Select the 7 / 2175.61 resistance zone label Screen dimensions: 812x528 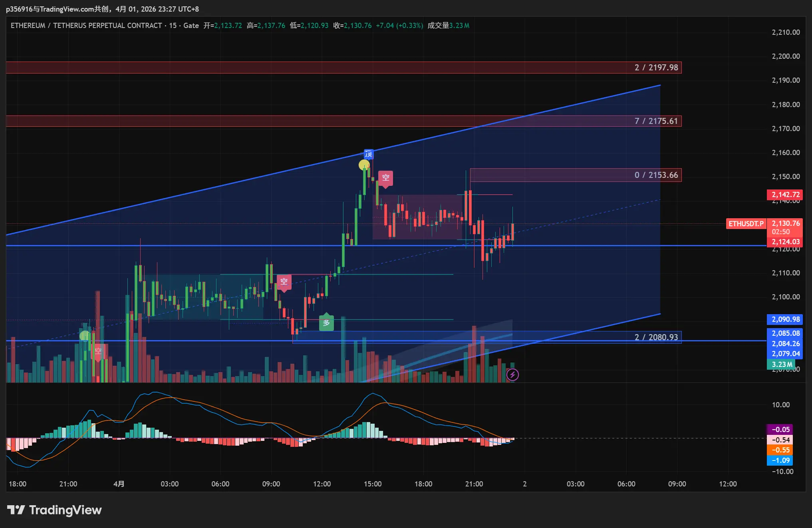(x=656, y=121)
